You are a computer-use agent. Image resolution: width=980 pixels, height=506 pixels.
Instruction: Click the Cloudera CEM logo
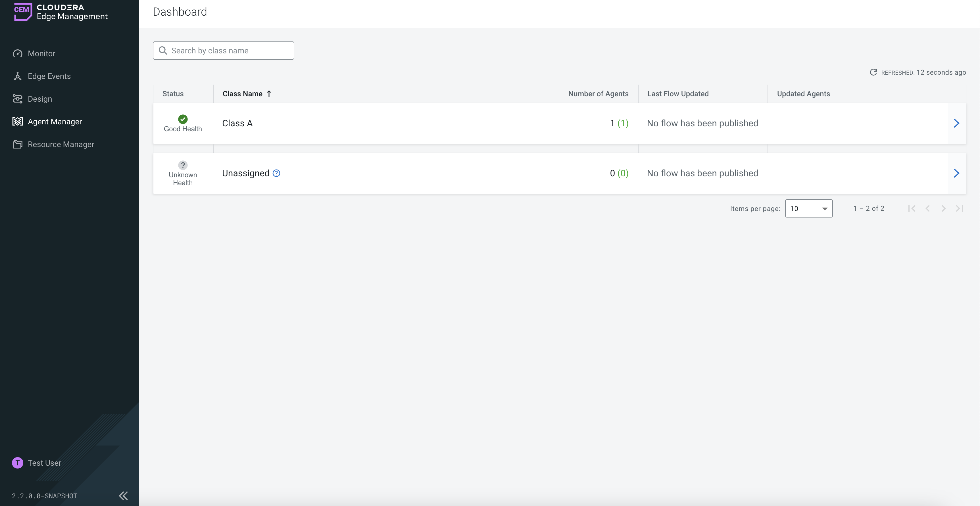tap(23, 11)
